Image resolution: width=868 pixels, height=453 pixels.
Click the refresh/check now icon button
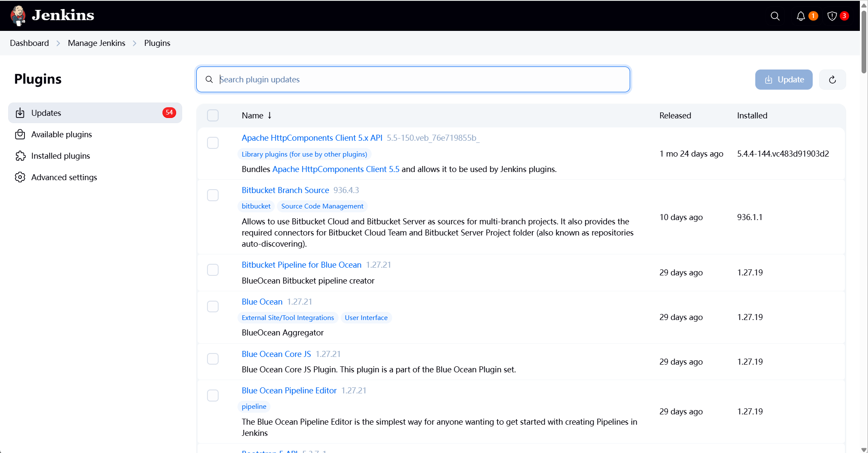click(x=832, y=80)
